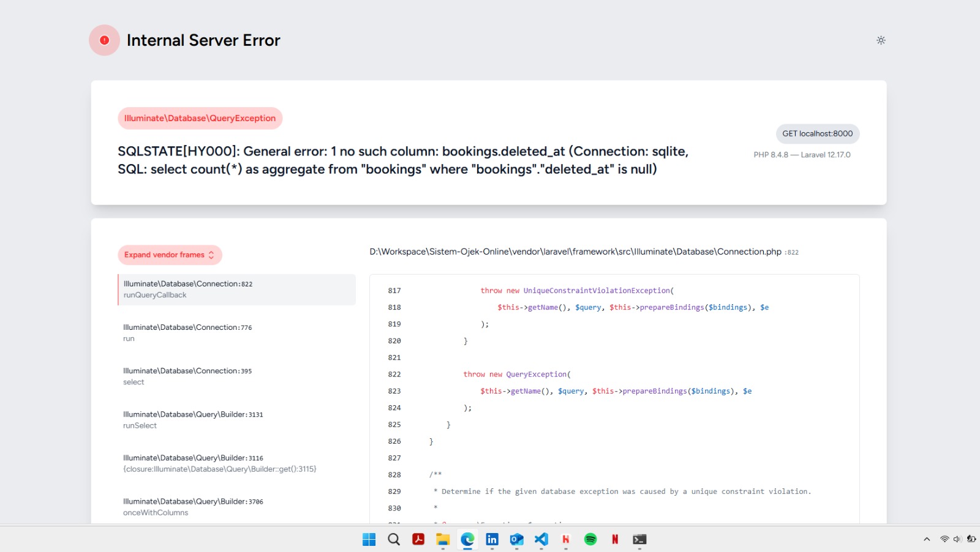The image size is (980, 552).
Task: Click the Expand vendor frames button
Action: click(x=169, y=255)
